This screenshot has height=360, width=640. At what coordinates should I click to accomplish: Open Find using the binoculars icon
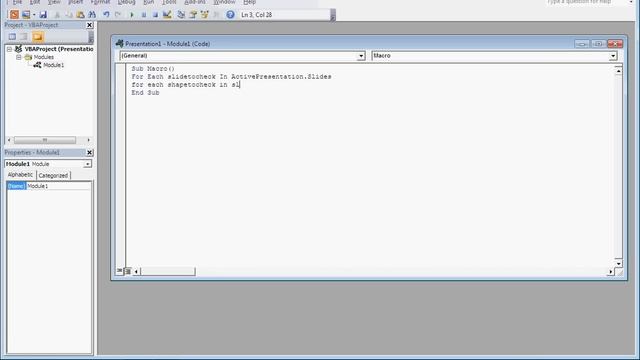pos(92,15)
